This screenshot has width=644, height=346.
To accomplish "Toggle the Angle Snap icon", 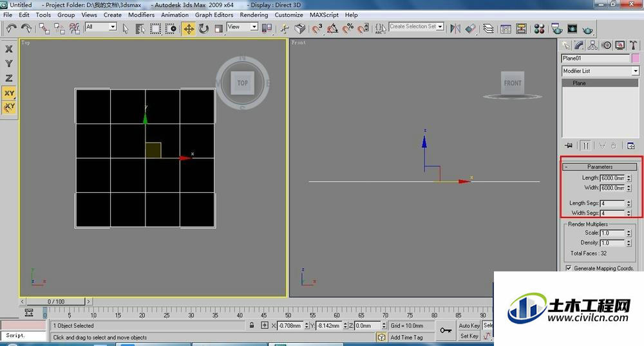I will pos(332,28).
